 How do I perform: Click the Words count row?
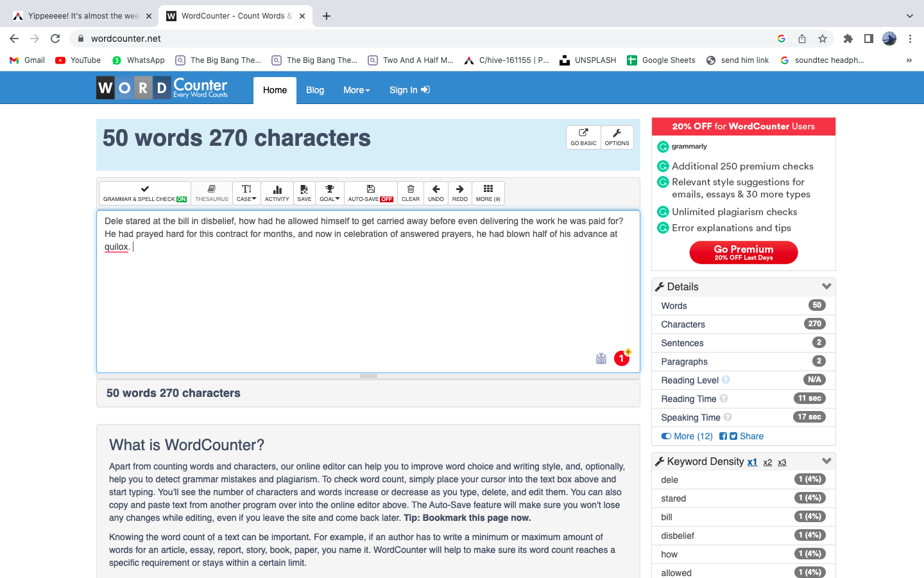click(x=744, y=306)
